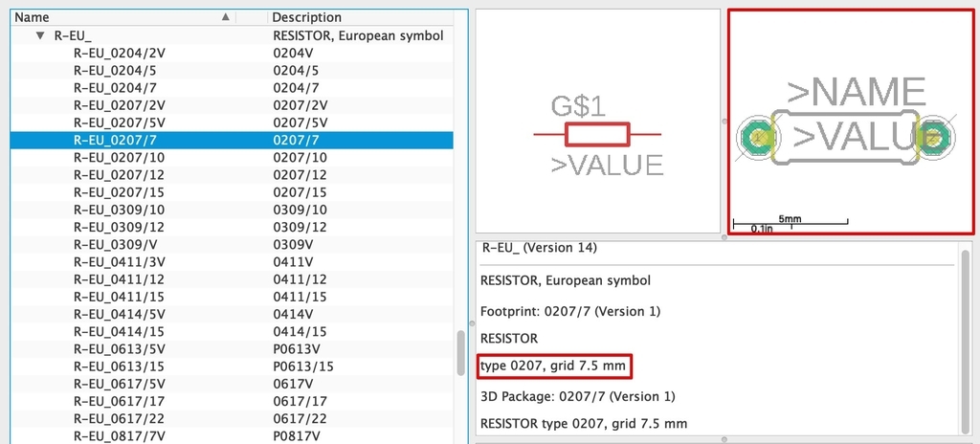Screen dimensions: 980x444
Task: Click 'R-EU_ (Version 14)' heading text
Action: 539,248
